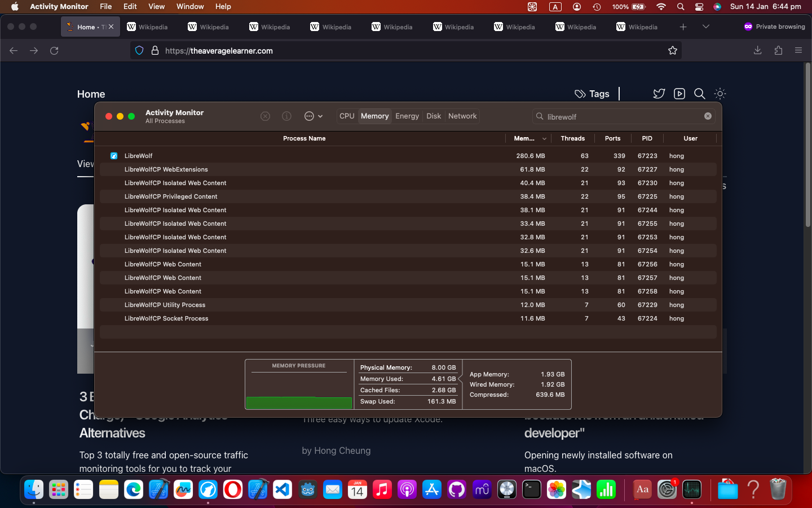Open the Energy tab

pos(407,116)
